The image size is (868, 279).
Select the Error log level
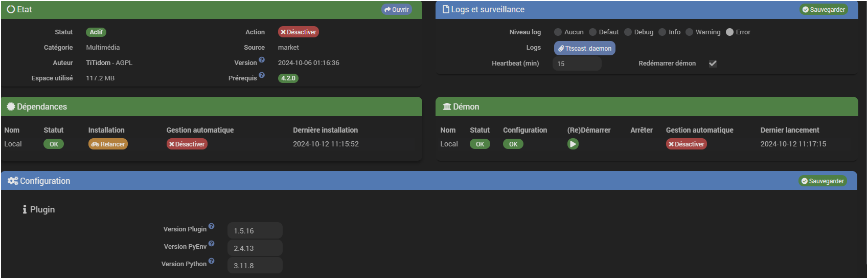[x=730, y=32]
